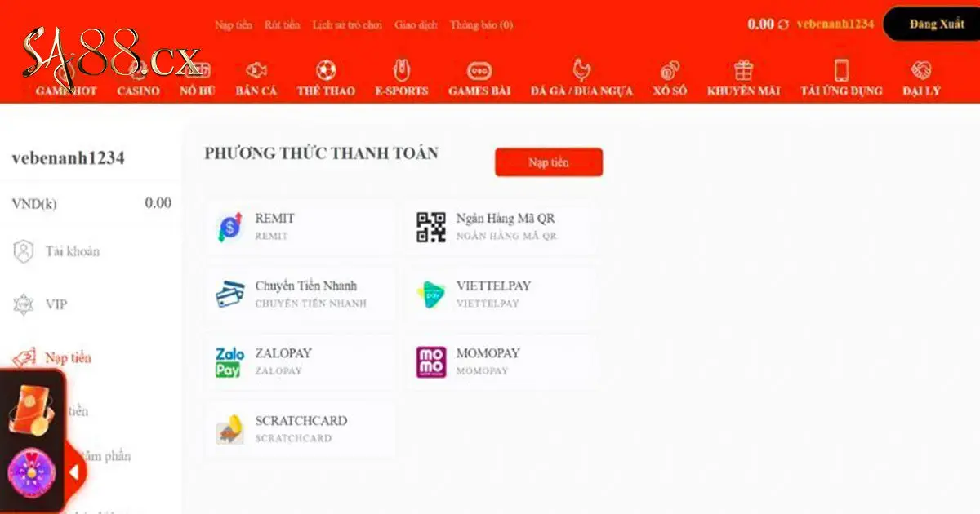Open Khuyến Mãi gift icon
980x514 pixels.
click(x=743, y=69)
